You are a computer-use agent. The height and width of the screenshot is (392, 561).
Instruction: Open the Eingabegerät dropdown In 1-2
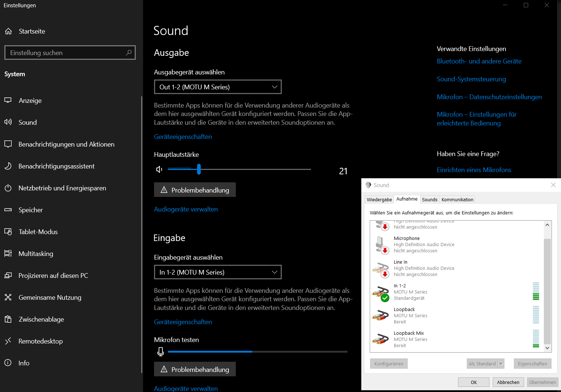(x=218, y=272)
